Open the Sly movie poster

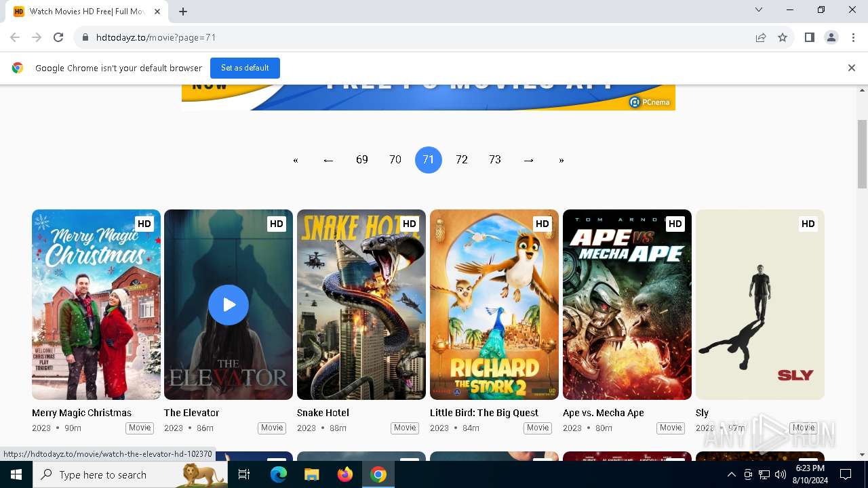(x=760, y=304)
